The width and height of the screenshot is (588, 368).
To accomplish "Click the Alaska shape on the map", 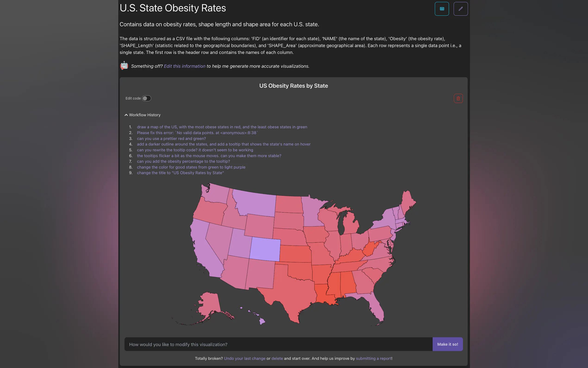I will point(209,304).
